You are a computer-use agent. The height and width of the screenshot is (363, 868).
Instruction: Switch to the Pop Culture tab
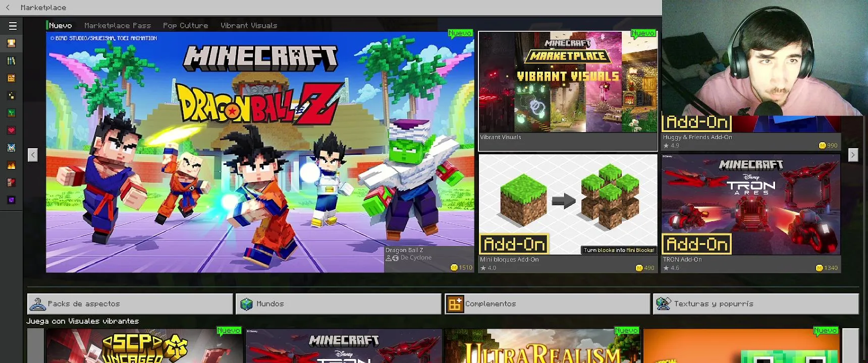tap(185, 25)
